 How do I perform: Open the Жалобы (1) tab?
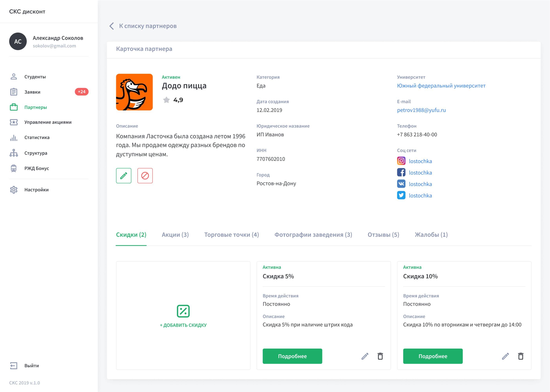(431, 235)
